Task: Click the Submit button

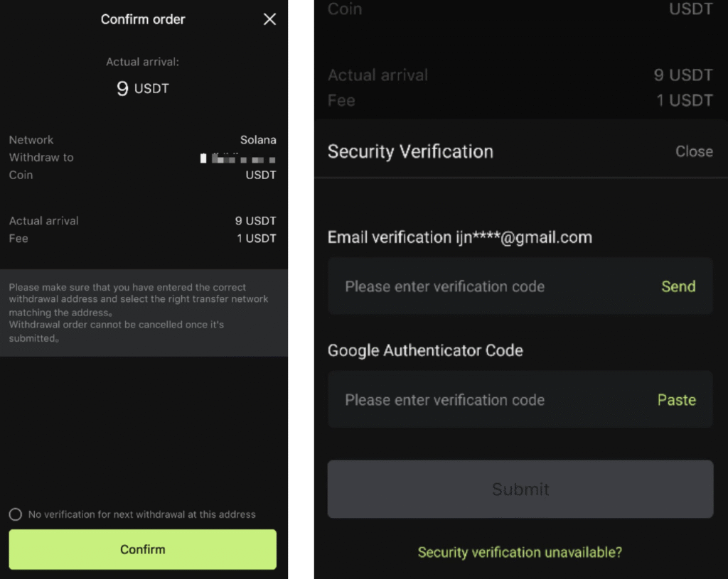Action: point(520,489)
